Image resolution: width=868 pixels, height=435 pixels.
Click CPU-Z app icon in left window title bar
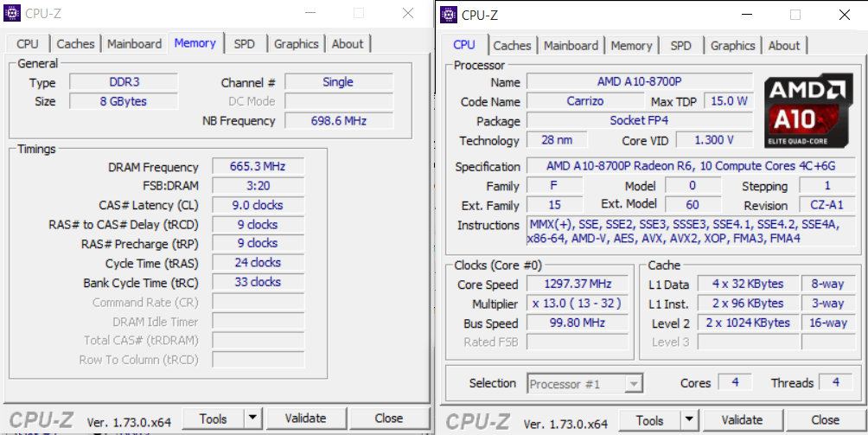pyautogui.click(x=12, y=13)
